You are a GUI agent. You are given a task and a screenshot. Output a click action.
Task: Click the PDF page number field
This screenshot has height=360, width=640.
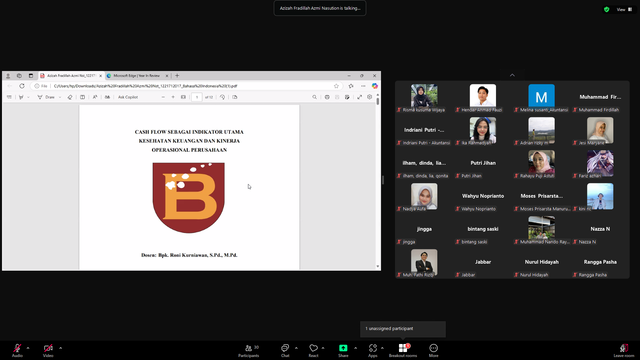[197, 97]
